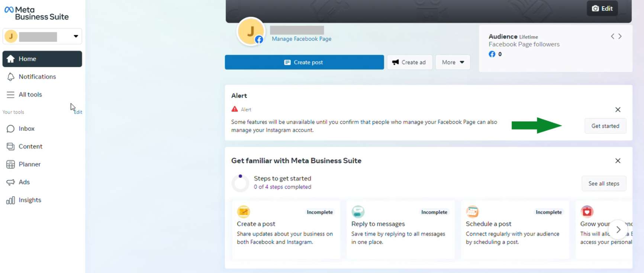This screenshot has width=644, height=273.
Task: Expand the More dropdown
Action: click(453, 62)
